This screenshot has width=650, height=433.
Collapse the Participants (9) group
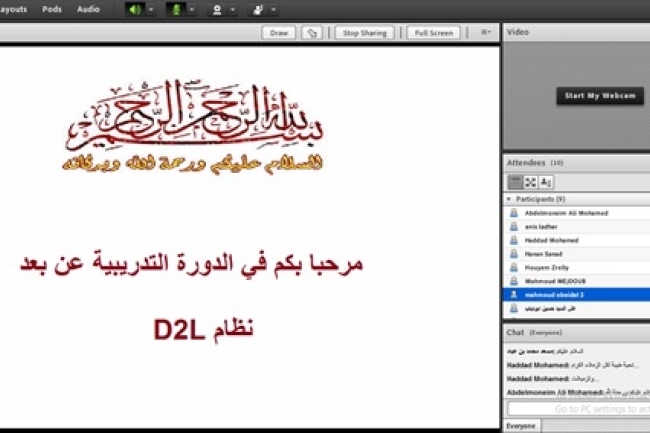coord(509,199)
